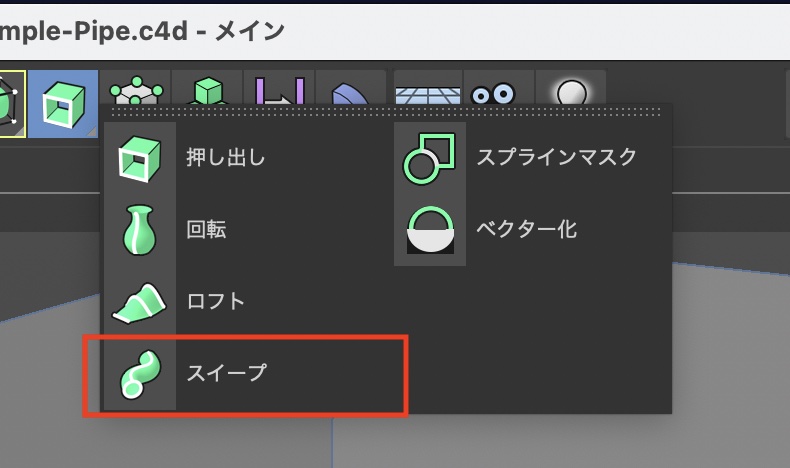The width and height of the screenshot is (790, 468).
Task: Click the ベクター化 vectorizer icon
Action: click(429, 229)
